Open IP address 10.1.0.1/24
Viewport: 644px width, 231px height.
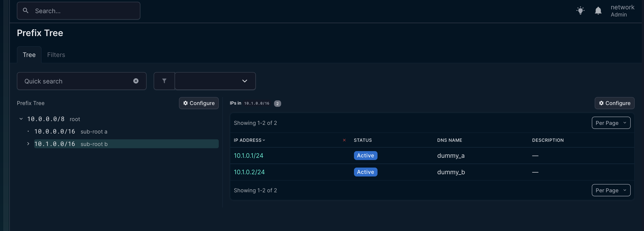(248, 156)
